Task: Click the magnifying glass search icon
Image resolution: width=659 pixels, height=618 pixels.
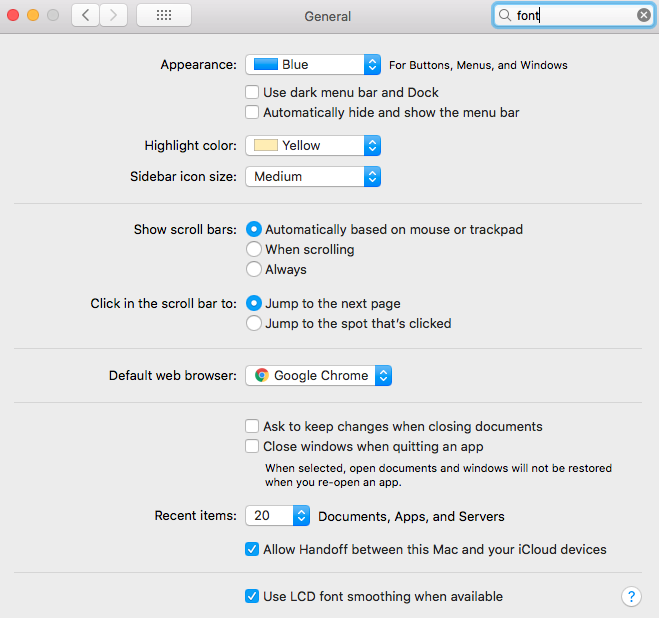Action: (505, 16)
